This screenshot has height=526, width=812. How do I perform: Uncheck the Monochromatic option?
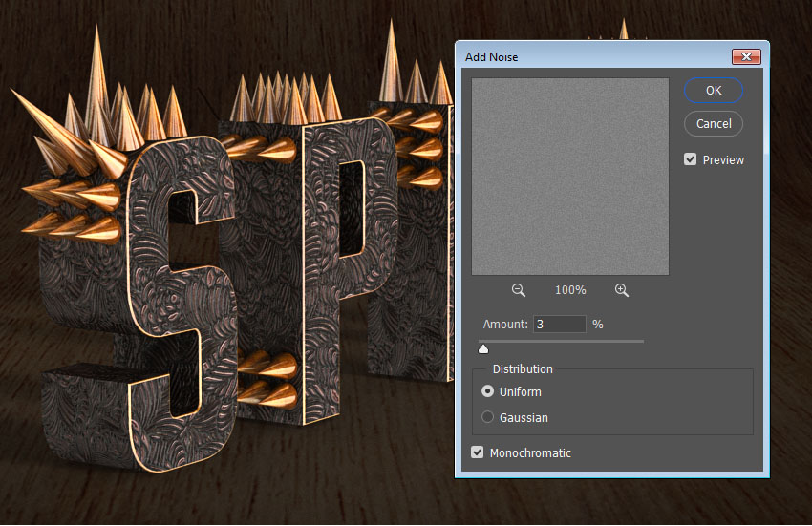click(x=477, y=452)
